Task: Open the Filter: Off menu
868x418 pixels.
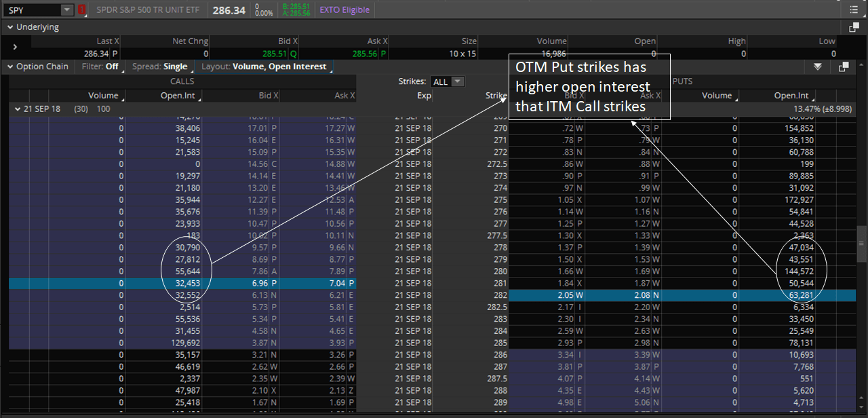Action: (100, 66)
